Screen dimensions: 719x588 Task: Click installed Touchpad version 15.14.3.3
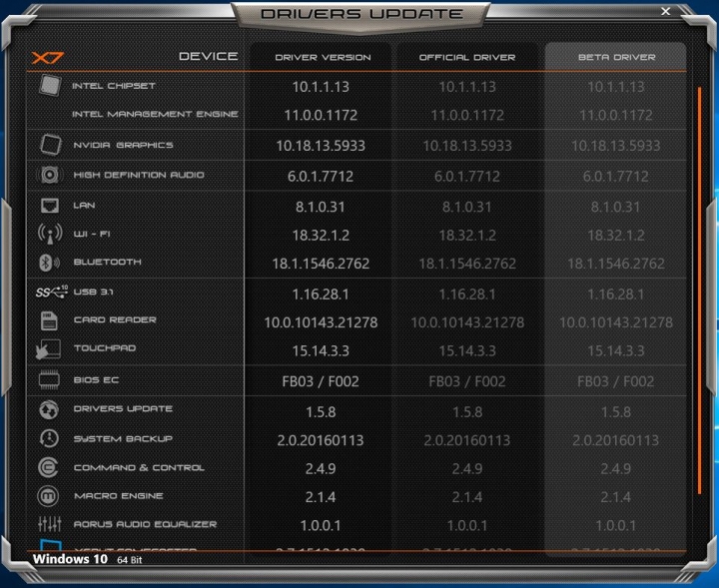click(x=321, y=351)
